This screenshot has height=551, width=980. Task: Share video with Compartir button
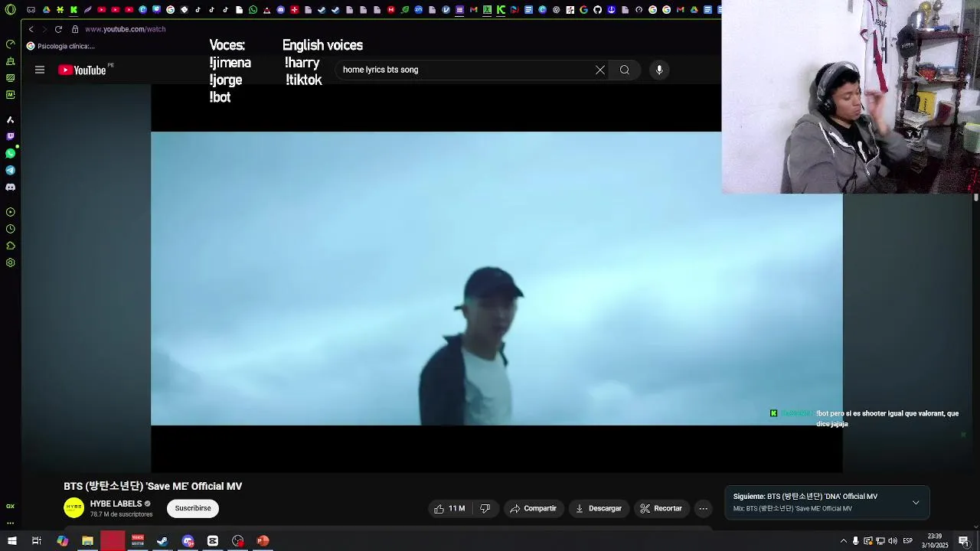tap(533, 508)
